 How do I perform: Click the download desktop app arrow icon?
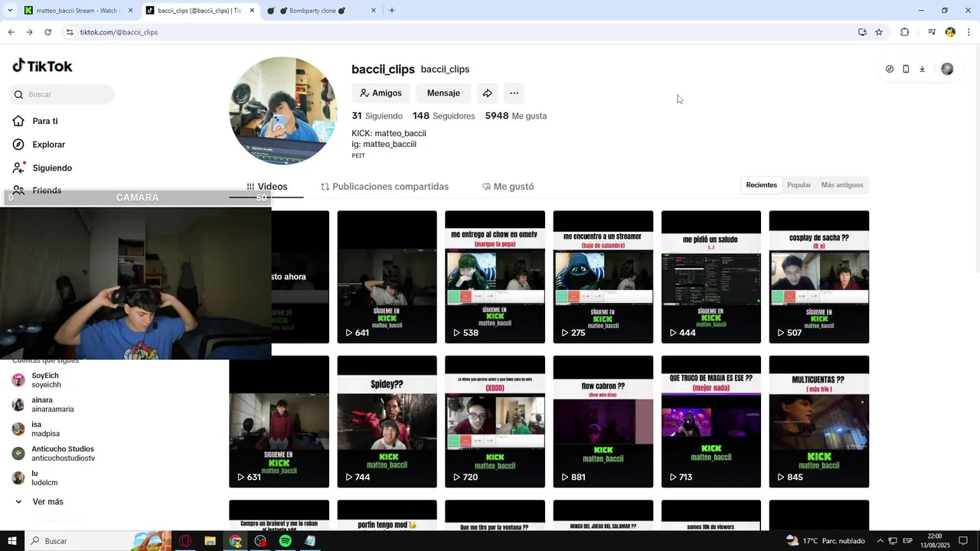922,69
